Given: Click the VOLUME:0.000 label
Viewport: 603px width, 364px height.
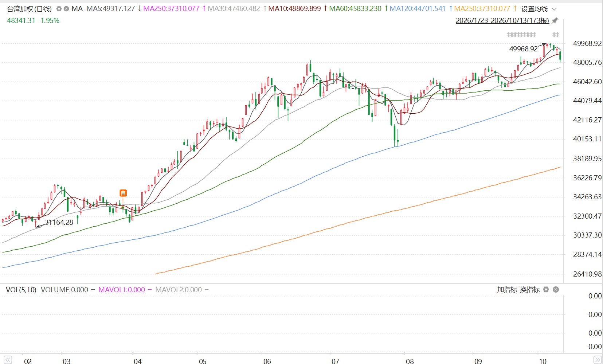Looking at the screenshot, I should (64, 290).
